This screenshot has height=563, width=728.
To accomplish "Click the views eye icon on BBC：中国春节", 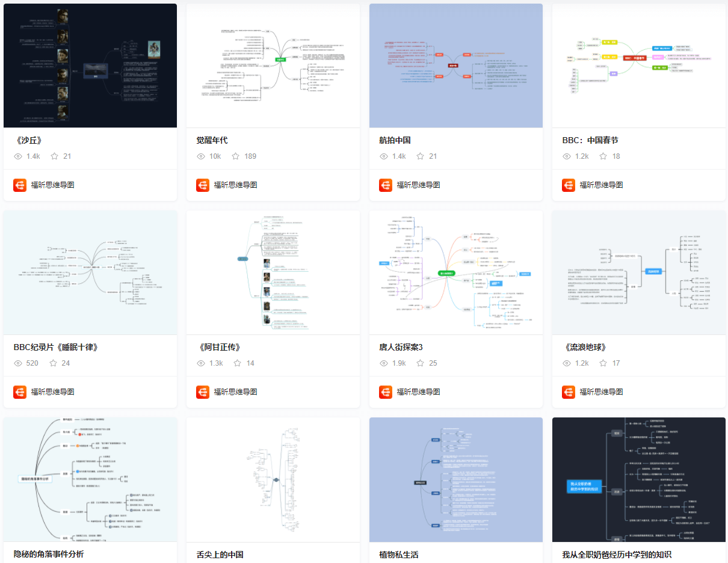I will [x=567, y=156].
